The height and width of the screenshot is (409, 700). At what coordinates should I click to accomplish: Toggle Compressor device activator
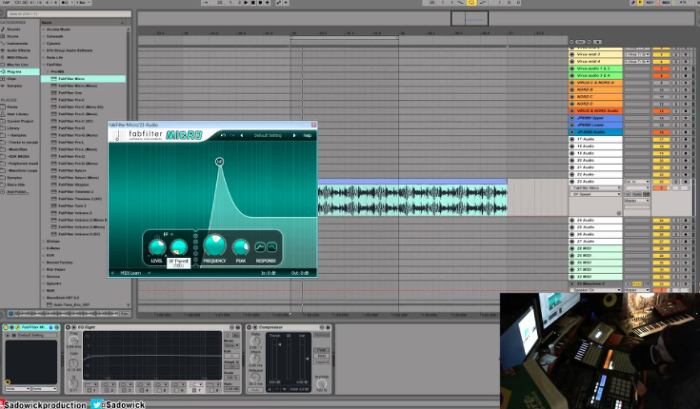point(249,327)
